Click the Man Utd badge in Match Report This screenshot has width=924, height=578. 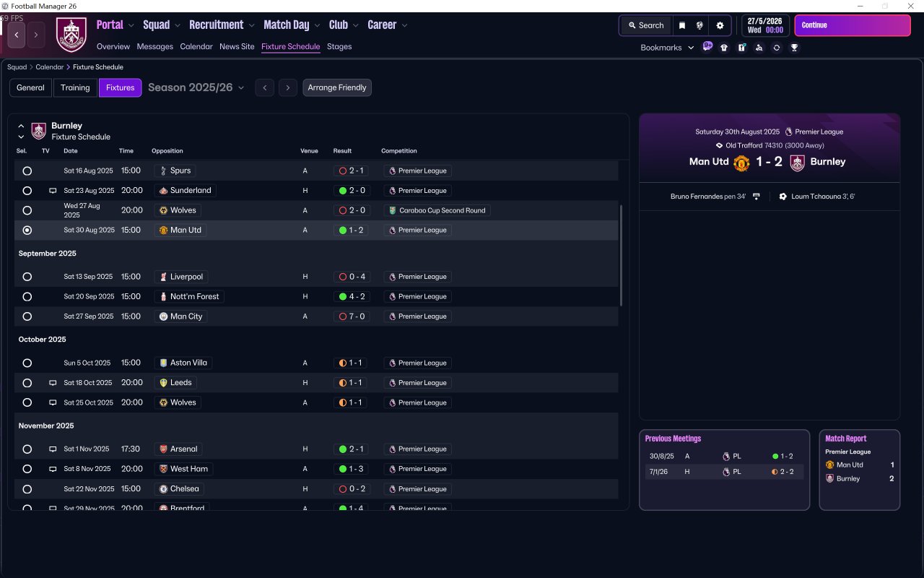(829, 465)
